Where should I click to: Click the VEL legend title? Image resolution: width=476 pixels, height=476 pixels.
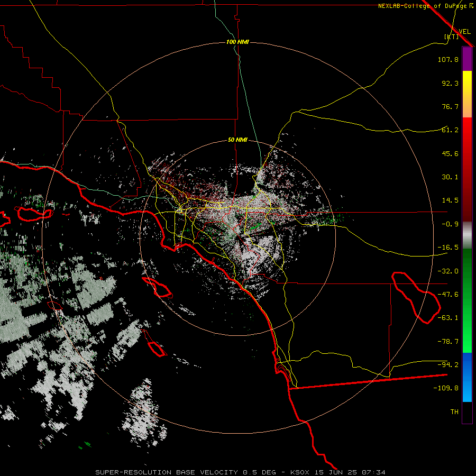(464, 31)
